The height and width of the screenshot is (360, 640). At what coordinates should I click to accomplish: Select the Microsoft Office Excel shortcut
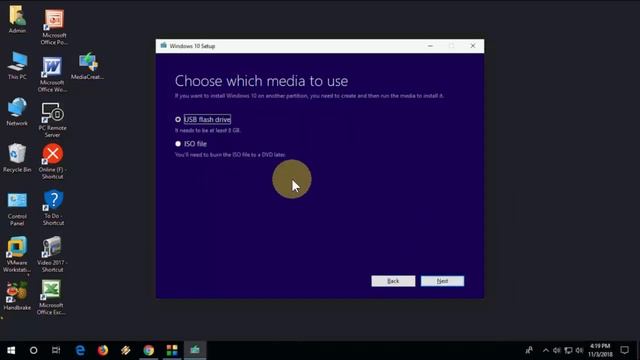(51, 297)
